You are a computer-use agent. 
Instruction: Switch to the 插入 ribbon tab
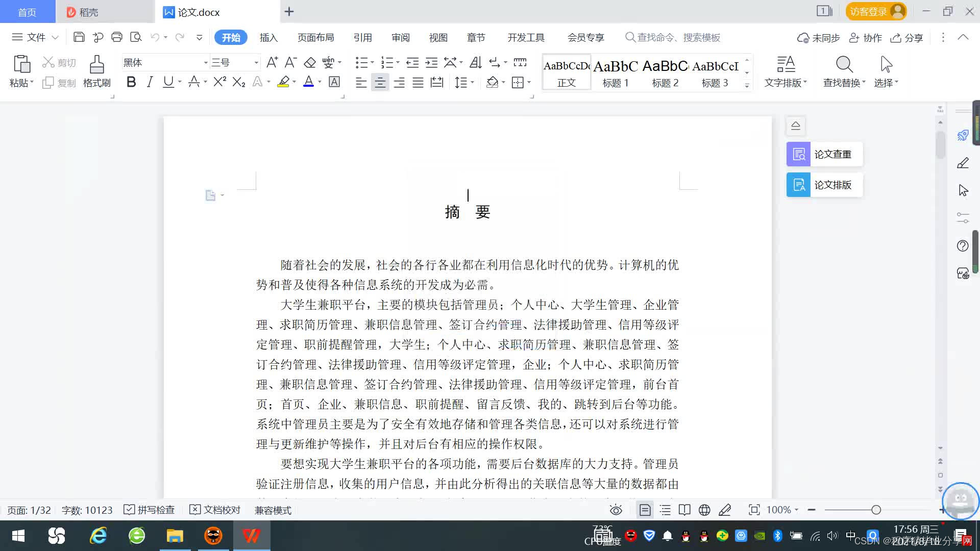pyautogui.click(x=268, y=38)
